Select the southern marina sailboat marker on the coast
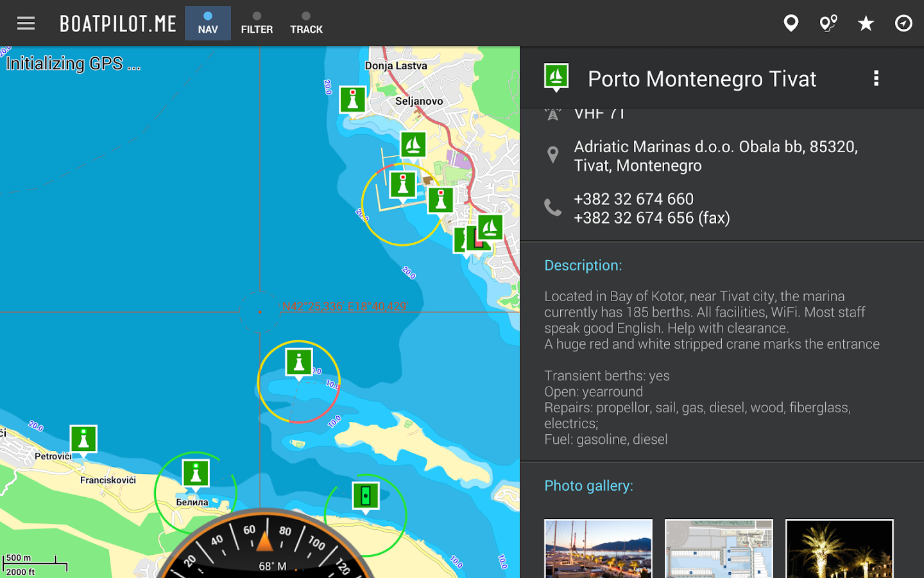This screenshot has height=578, width=924. [x=491, y=228]
